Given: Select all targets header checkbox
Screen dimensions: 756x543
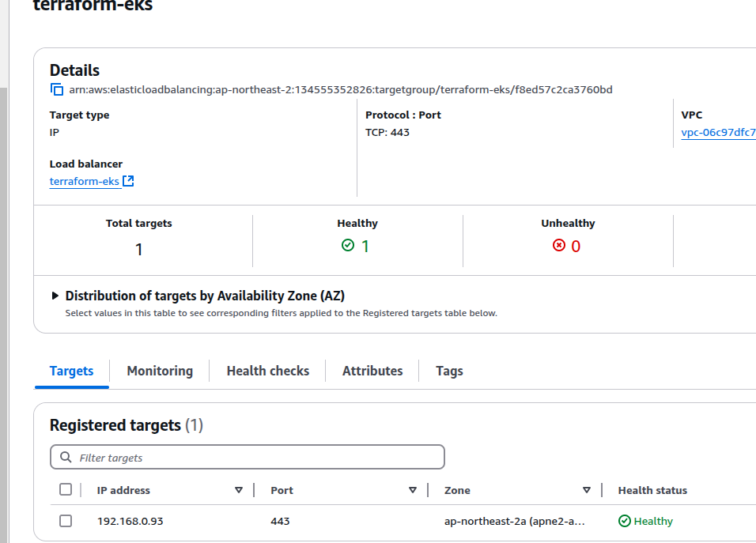Looking at the screenshot, I should (66, 490).
